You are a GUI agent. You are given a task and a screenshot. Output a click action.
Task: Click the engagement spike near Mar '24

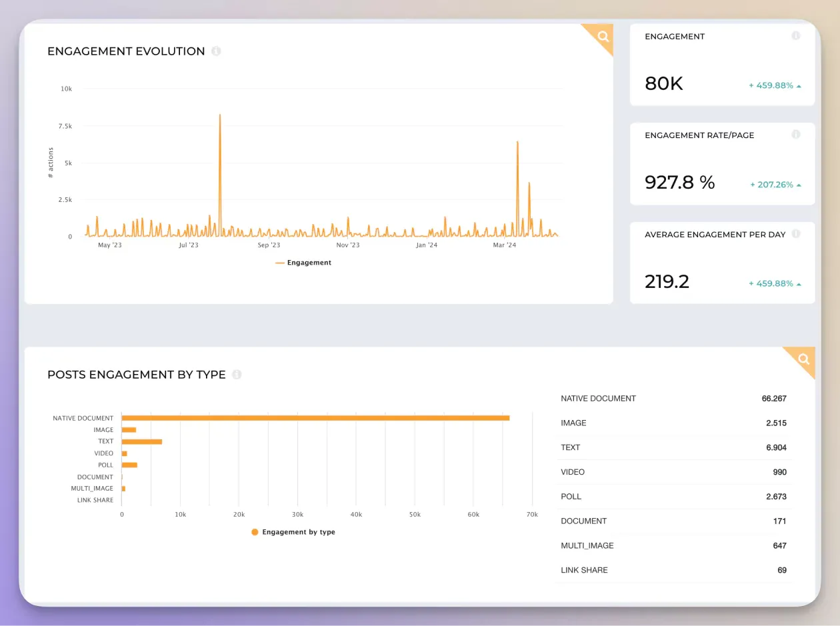click(517, 188)
